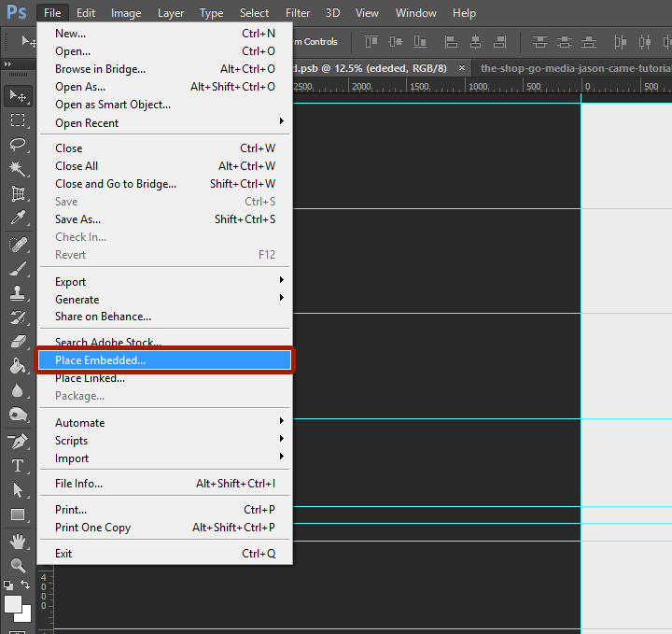Choose Browse in Bridge... entry
Viewport: 672px width, 634px height.
164,69
